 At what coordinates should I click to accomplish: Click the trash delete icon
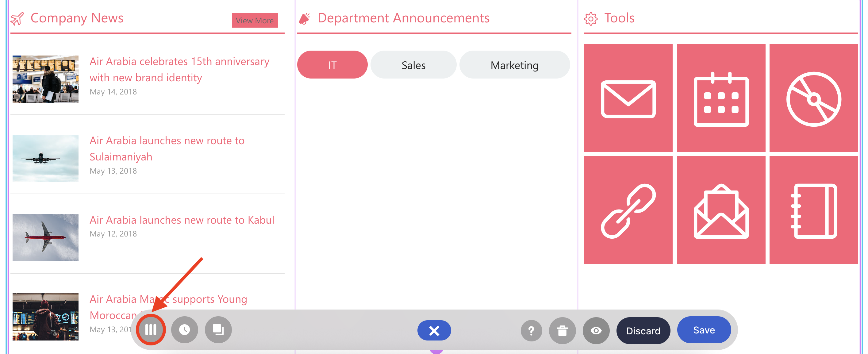click(562, 330)
